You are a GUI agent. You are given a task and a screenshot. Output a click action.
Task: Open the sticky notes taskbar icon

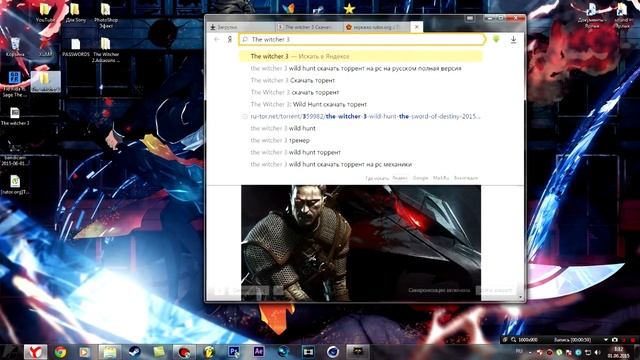click(x=159, y=352)
